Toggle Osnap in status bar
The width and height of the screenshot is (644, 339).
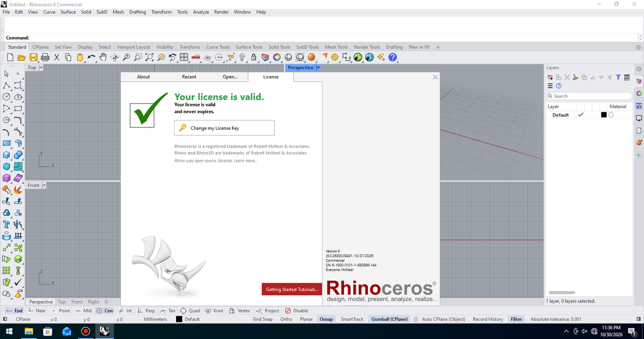(326, 319)
